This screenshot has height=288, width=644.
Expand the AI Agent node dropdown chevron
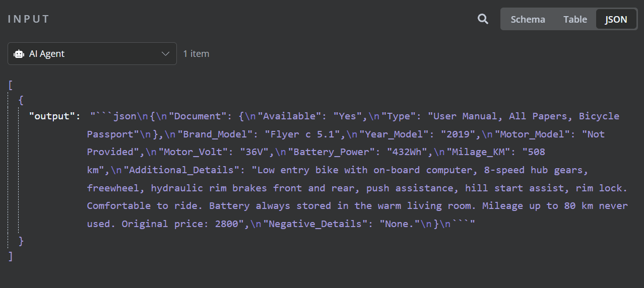pos(165,54)
